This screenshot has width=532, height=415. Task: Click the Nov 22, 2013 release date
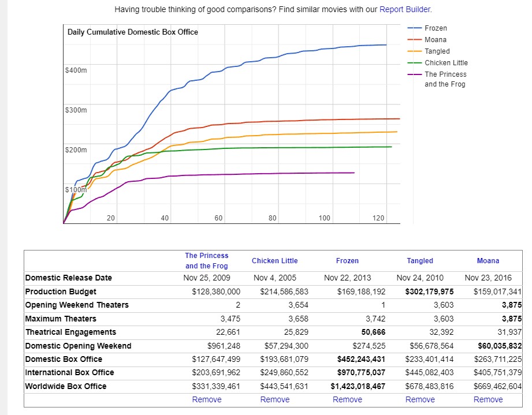click(x=347, y=278)
